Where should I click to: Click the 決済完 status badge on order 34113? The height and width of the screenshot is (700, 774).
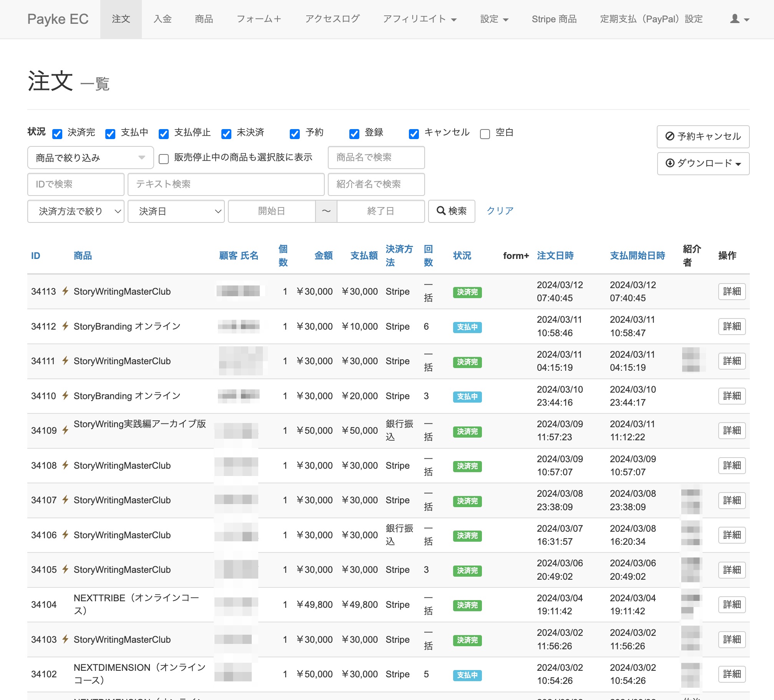(x=467, y=292)
